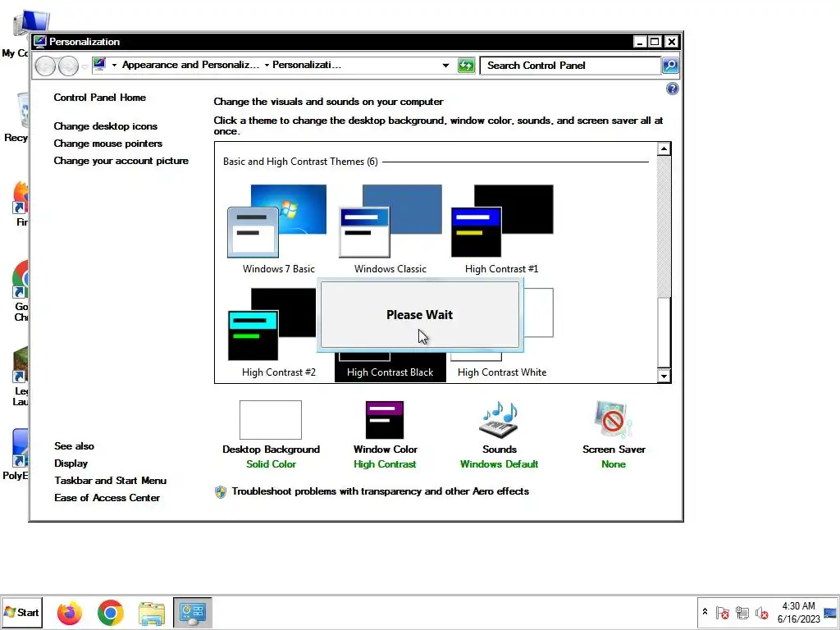Open Desktop Background settings icon

[x=271, y=419]
